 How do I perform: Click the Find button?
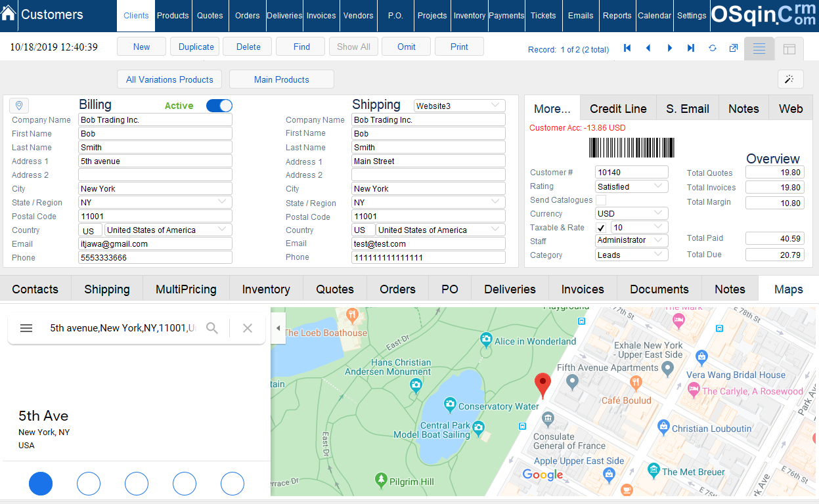tap(301, 47)
